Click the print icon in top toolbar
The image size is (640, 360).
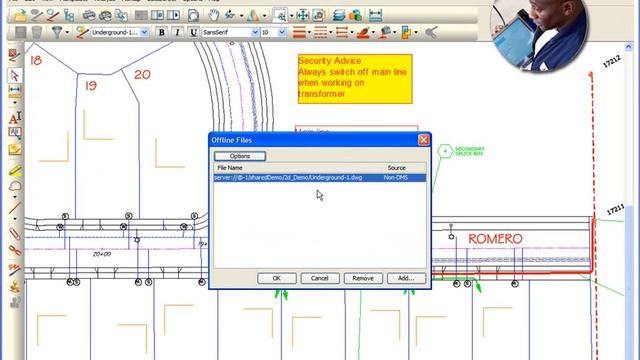[x=89, y=16]
